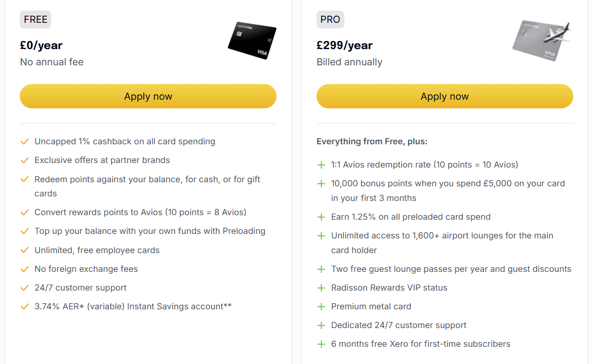593x364 pixels.
Task: Click plus icon beside Premium metal card
Action: tap(321, 307)
